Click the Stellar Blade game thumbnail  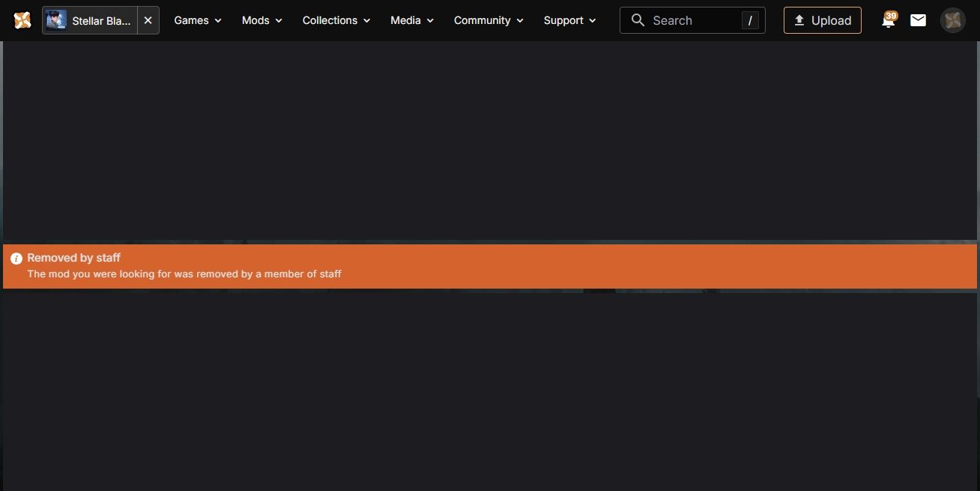click(x=56, y=20)
